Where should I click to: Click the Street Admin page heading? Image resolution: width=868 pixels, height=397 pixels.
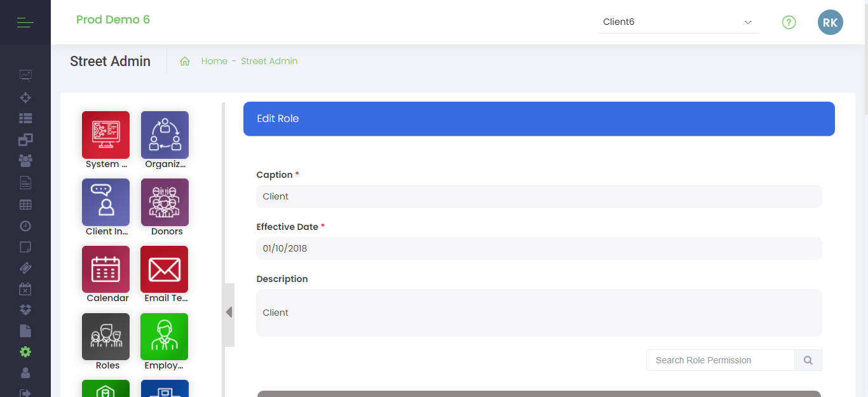pyautogui.click(x=111, y=61)
